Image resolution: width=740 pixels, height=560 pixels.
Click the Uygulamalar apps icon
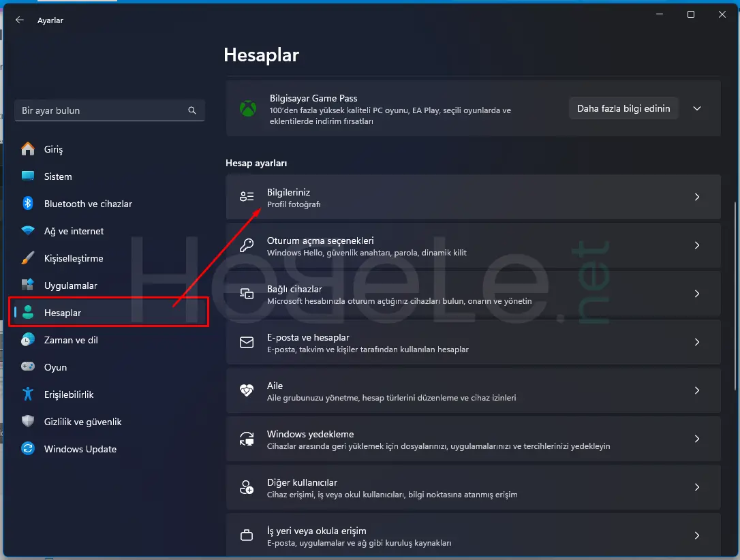click(28, 285)
